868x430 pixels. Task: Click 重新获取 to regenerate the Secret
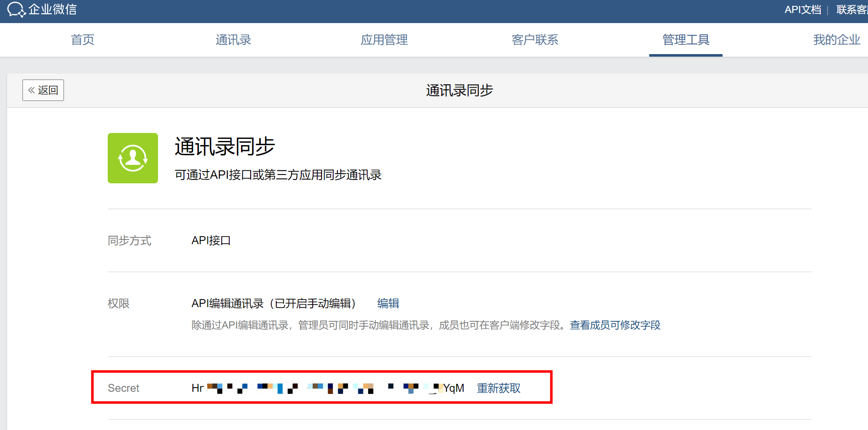499,388
